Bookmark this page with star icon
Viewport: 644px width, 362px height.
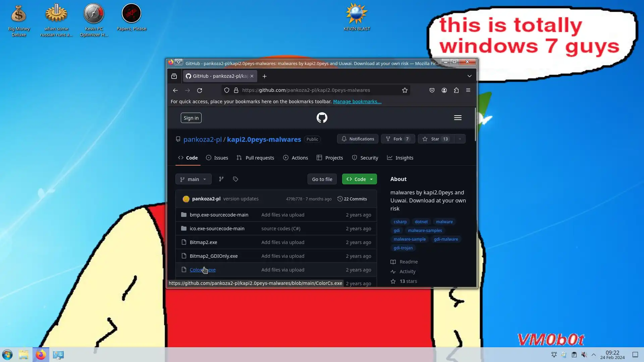tap(405, 90)
